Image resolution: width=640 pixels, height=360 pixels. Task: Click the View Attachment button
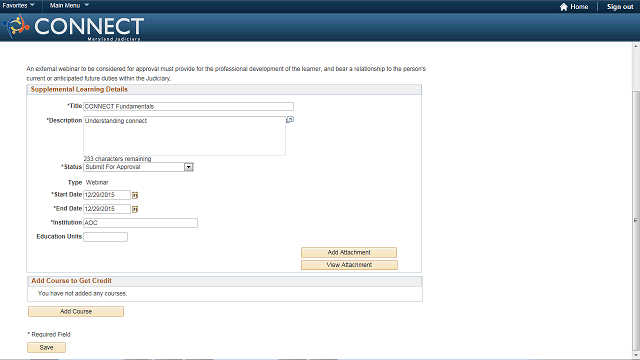point(349,265)
